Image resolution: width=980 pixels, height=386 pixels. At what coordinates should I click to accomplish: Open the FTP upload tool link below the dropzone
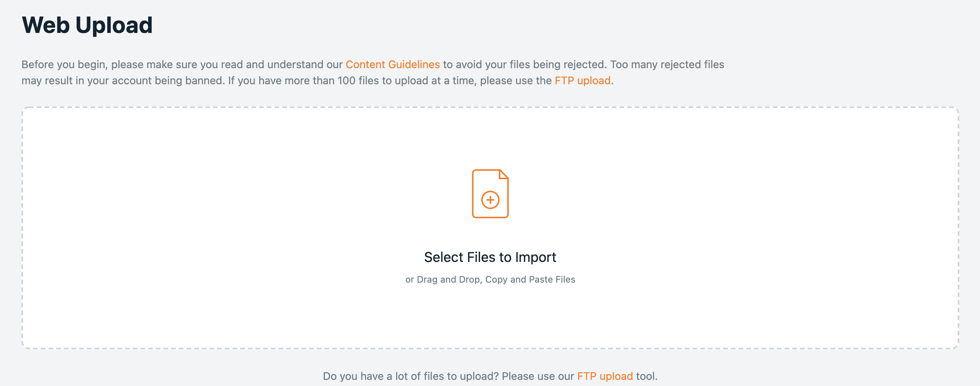click(605, 376)
